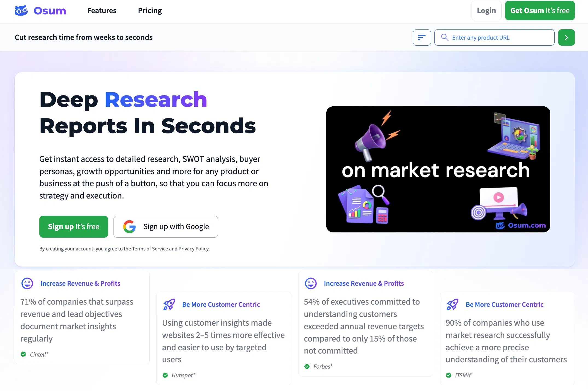The height and width of the screenshot is (391, 588).
Task: Open the Terms of Service link
Action: [150, 249]
